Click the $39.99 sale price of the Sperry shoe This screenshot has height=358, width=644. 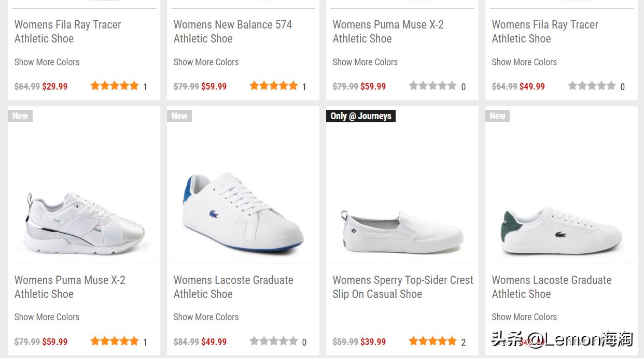click(373, 342)
